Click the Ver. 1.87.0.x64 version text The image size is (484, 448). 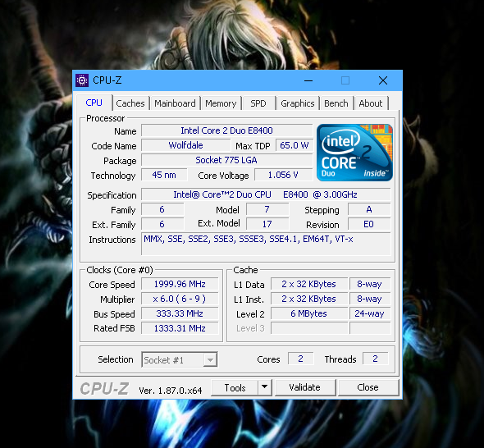point(171,391)
